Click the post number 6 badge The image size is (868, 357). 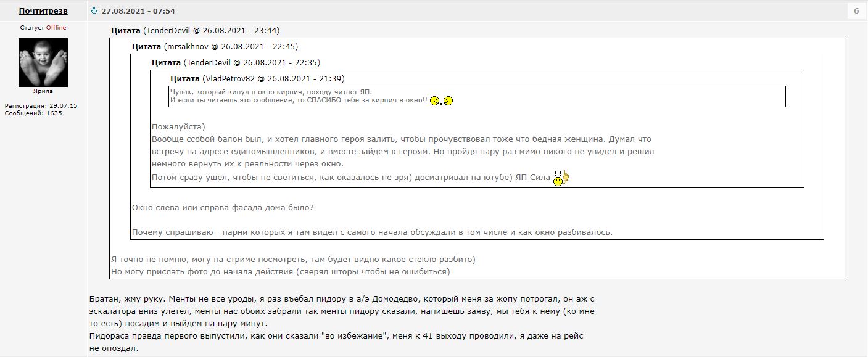856,11
